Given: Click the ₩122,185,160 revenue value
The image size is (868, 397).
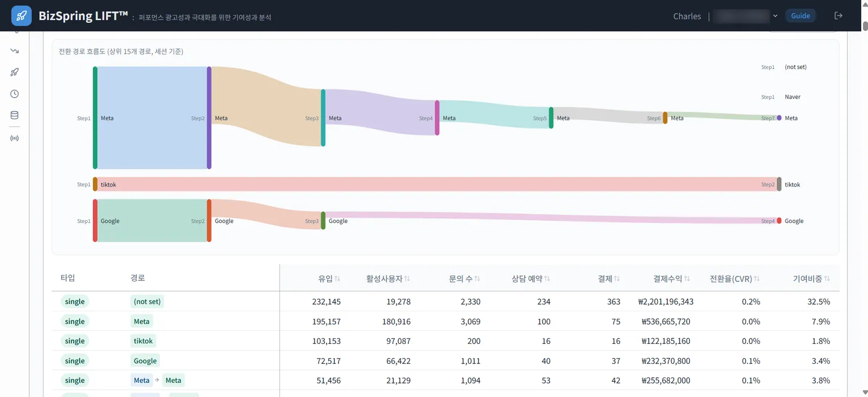Looking at the screenshot, I should click(666, 341).
